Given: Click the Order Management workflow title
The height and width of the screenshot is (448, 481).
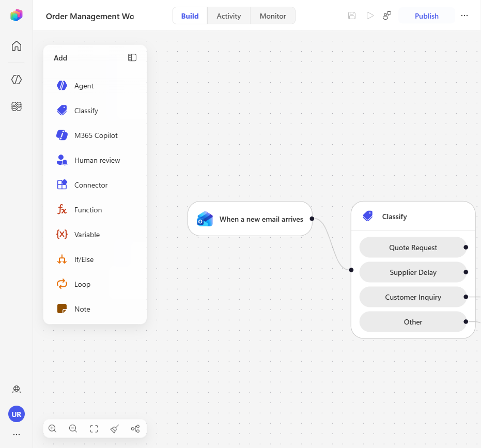Looking at the screenshot, I should pos(90,16).
